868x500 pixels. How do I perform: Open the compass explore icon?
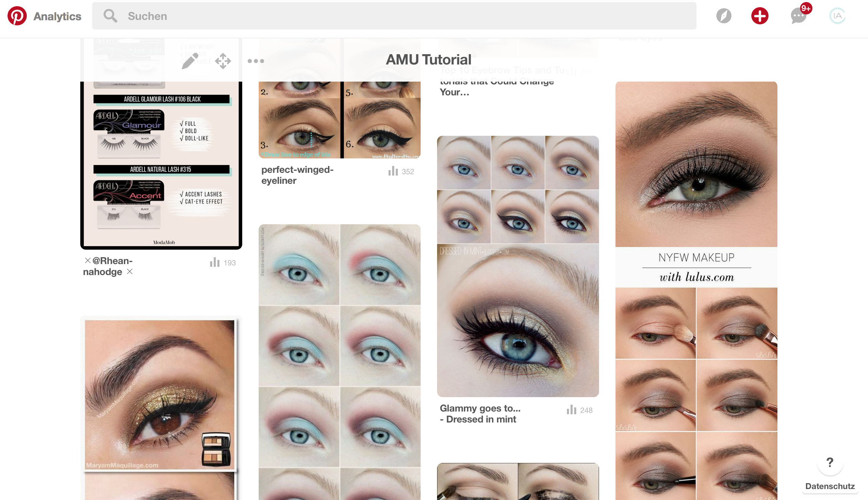(724, 16)
